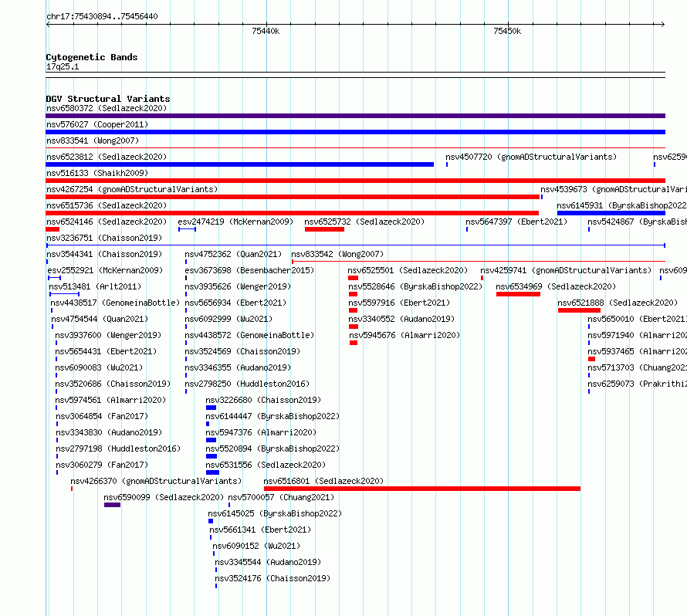687x616 pixels.
Task: Open nsv833542 (Wong2007) variant label
Action: tap(337, 254)
